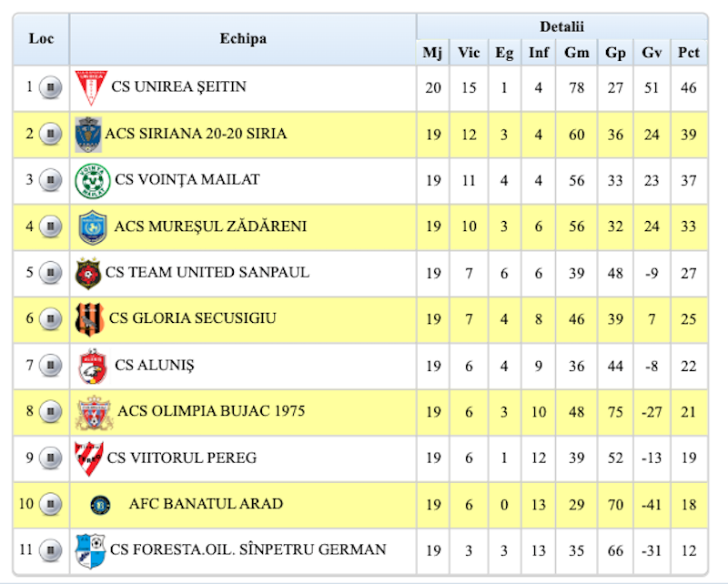Expand the round button beside position 5
The image size is (728, 584).
[x=50, y=273]
